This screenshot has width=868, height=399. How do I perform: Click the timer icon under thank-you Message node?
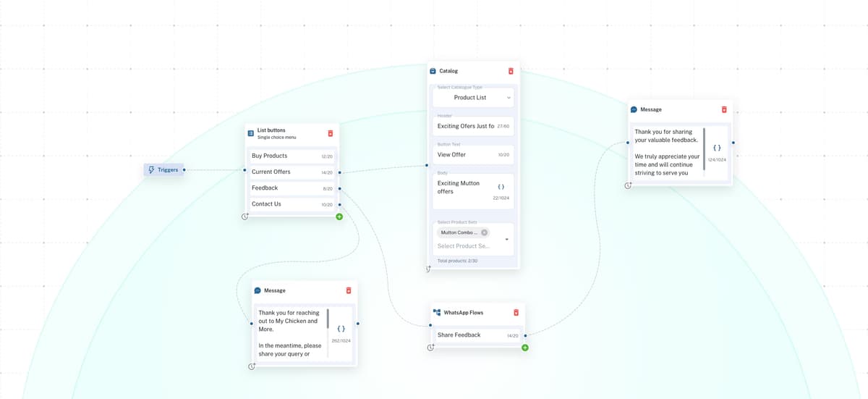point(628,185)
